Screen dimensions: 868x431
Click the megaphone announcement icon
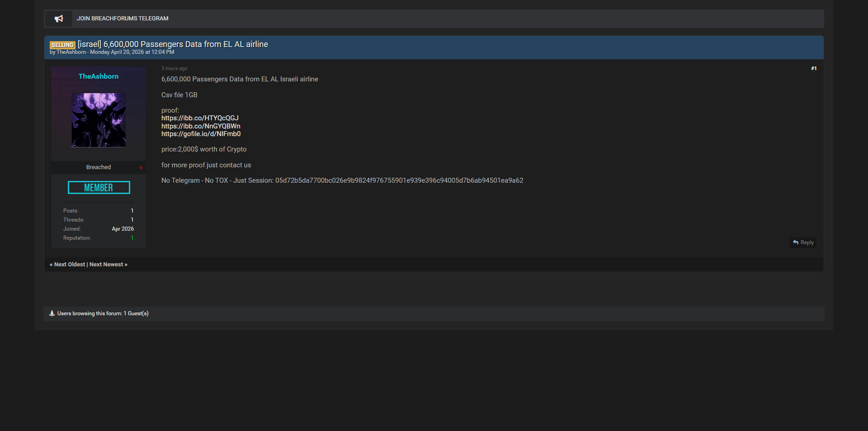point(59,19)
